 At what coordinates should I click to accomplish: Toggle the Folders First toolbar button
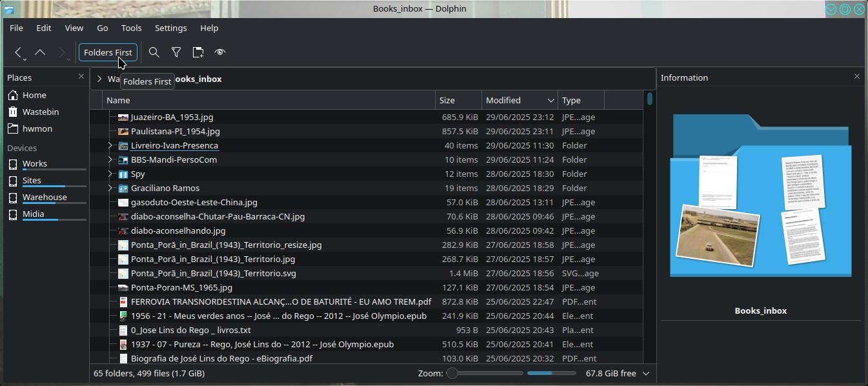click(108, 52)
